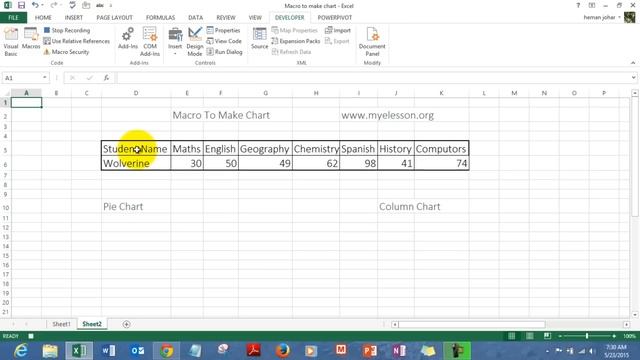Select row 10 header

[x=6, y=207]
